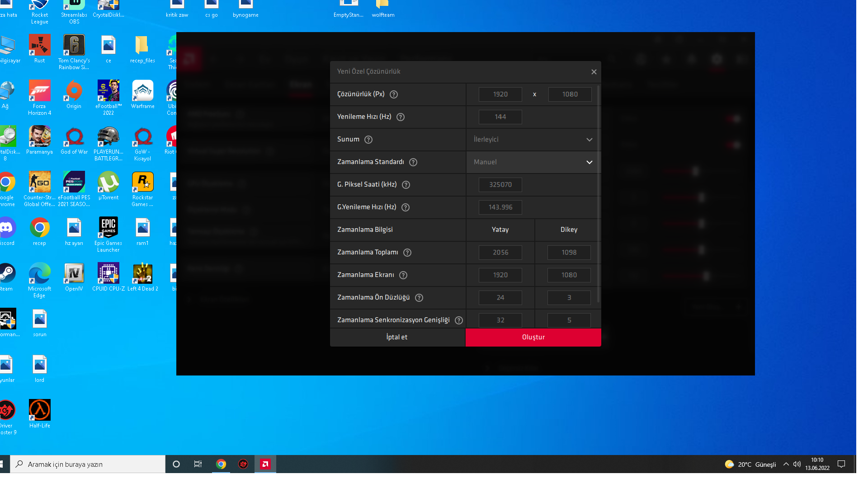Click Zamanlama Toplamı horizontal field 2056

[500, 253]
